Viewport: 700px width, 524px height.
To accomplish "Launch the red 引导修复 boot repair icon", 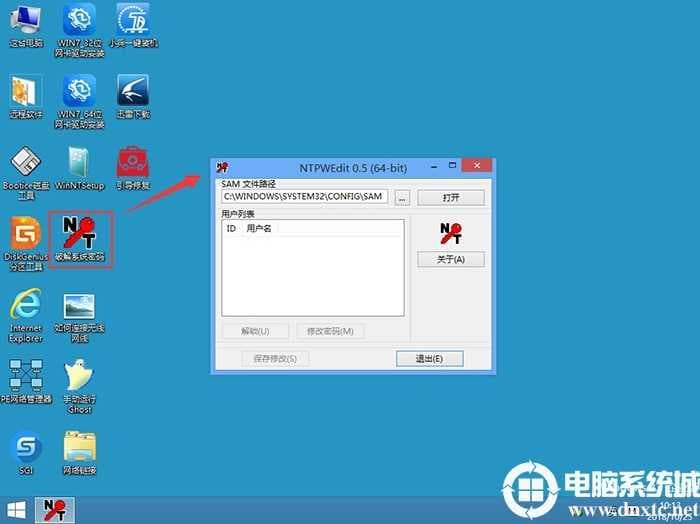I will 132,163.
